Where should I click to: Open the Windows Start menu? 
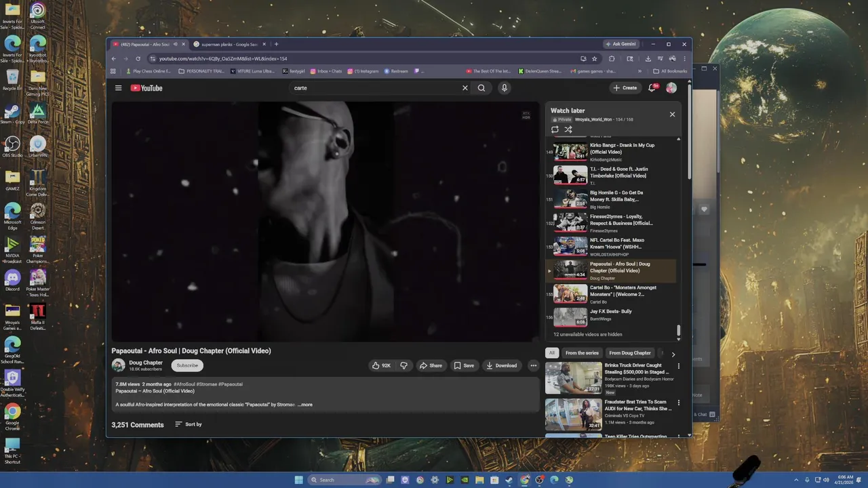(299, 480)
